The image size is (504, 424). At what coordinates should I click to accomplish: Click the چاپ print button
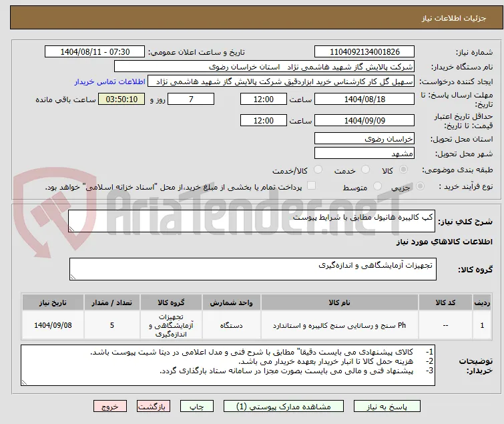(197, 407)
